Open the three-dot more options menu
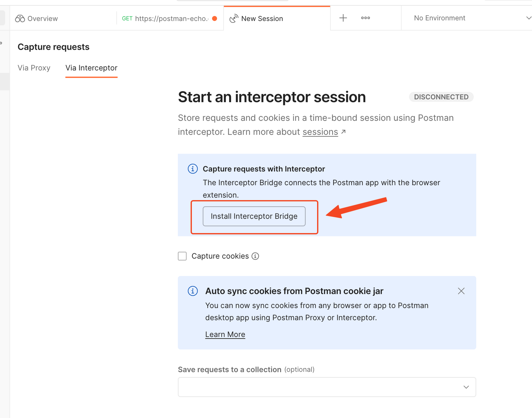This screenshot has width=532, height=418. click(x=365, y=18)
